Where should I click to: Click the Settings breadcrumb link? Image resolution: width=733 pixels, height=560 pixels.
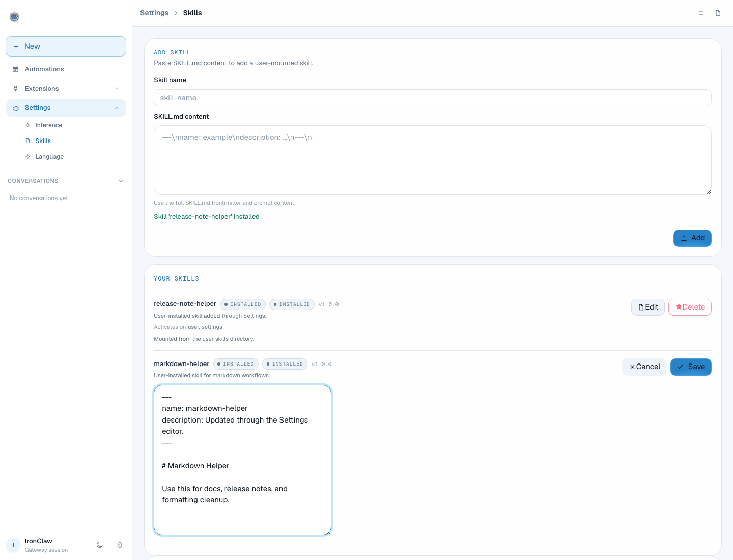click(154, 13)
